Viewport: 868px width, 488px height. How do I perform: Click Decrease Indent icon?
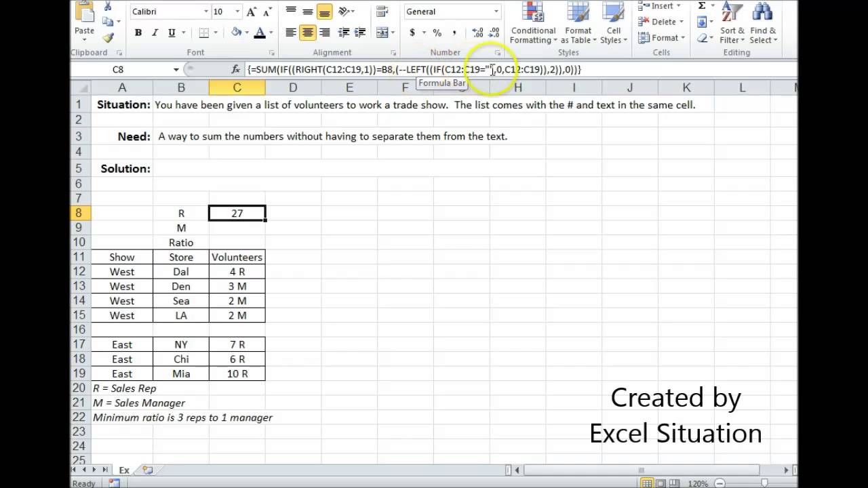coord(344,33)
